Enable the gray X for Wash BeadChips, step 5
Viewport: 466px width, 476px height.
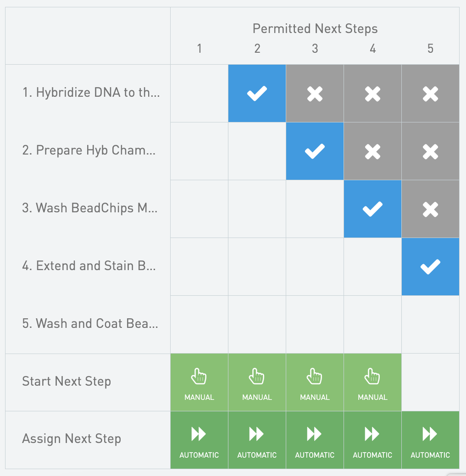pos(430,209)
